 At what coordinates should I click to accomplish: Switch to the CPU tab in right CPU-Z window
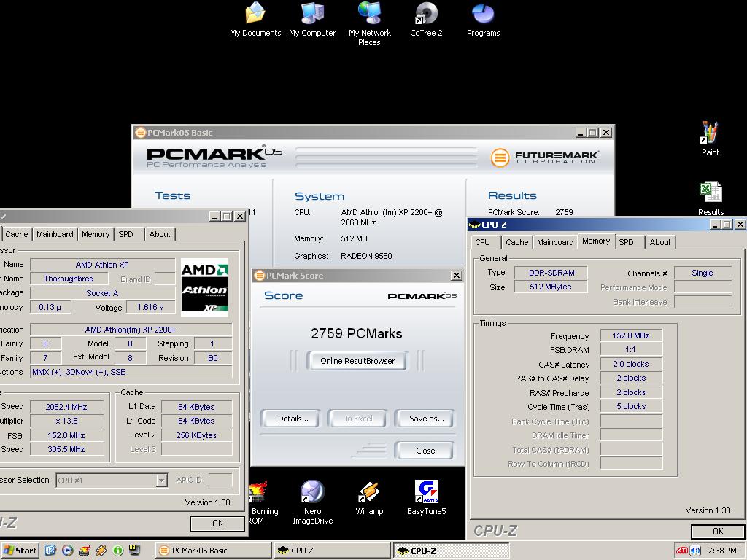[483, 242]
